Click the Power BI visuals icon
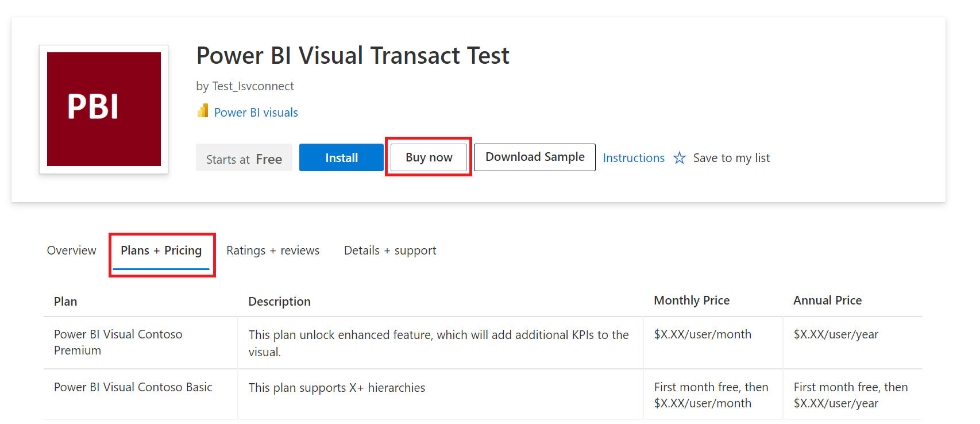The height and width of the screenshot is (424, 980). [202, 111]
